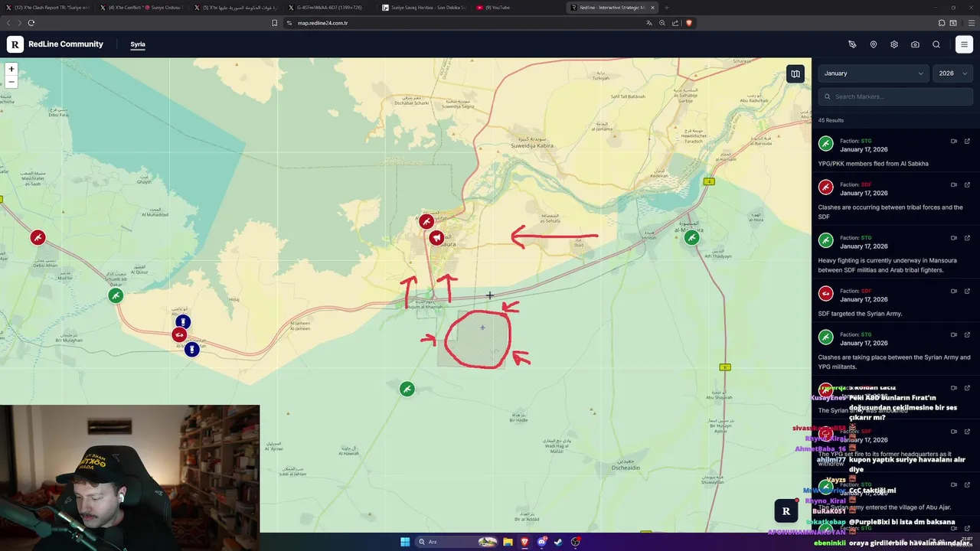This screenshot has height=551, width=980.
Task: Open a new browser tab
Action: point(666,8)
